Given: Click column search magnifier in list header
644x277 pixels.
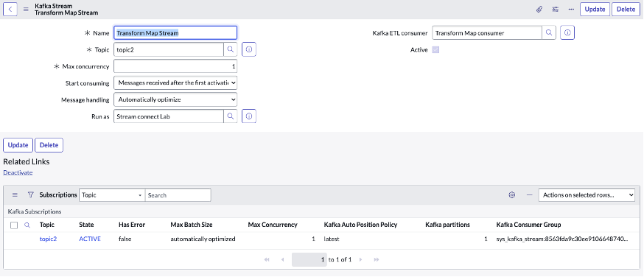Looking at the screenshot, I should [27, 225].
